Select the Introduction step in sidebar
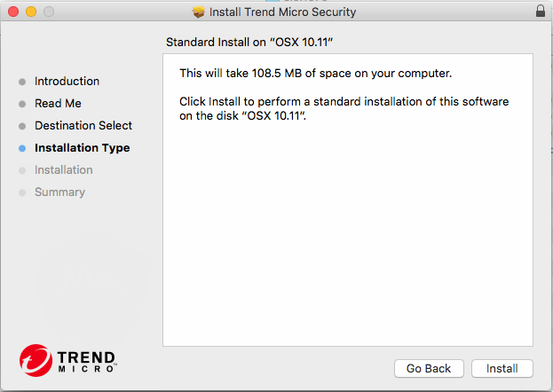 (67, 82)
